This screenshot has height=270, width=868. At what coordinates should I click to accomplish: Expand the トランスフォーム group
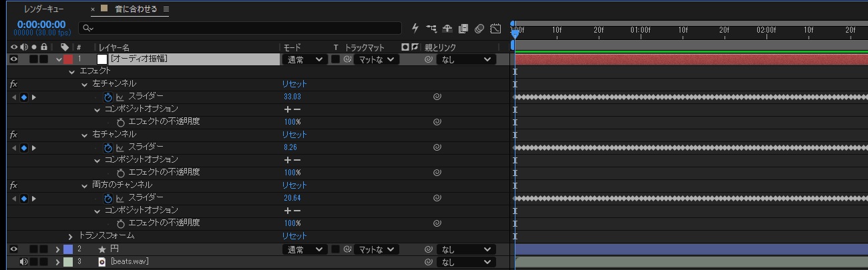[71, 236]
